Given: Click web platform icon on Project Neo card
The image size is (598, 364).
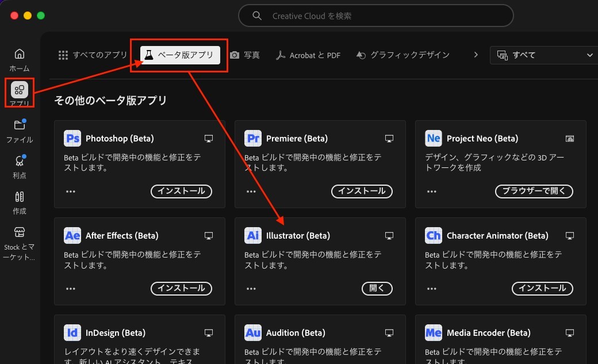Looking at the screenshot, I should point(570,139).
